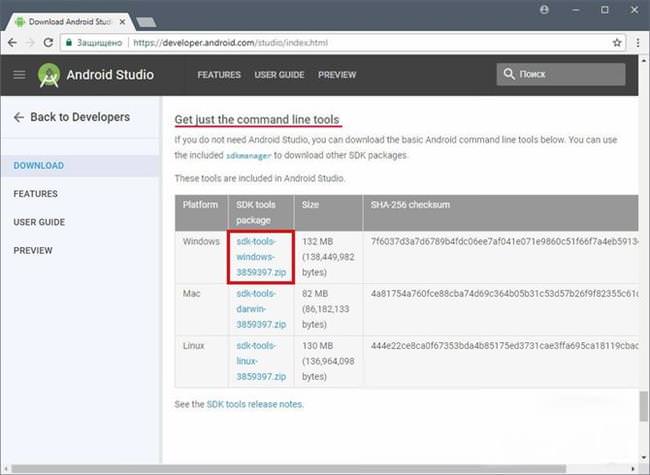
Task: Open hamburger navigation menu
Action: click(19, 75)
